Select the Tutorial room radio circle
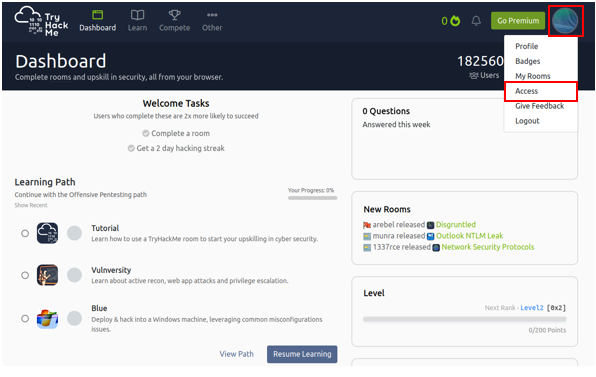The image size is (596, 377). (25, 233)
